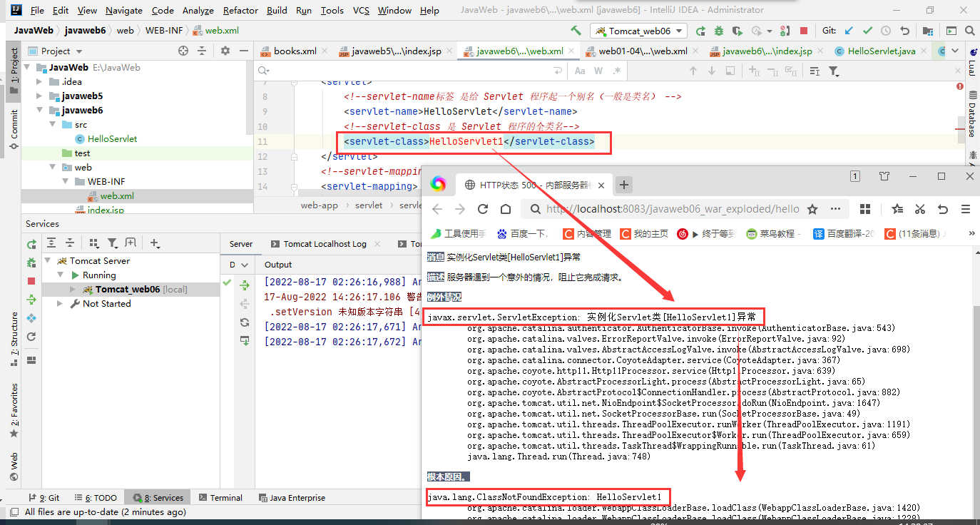
Task: Update project with Git blue arrow
Action: (x=849, y=31)
